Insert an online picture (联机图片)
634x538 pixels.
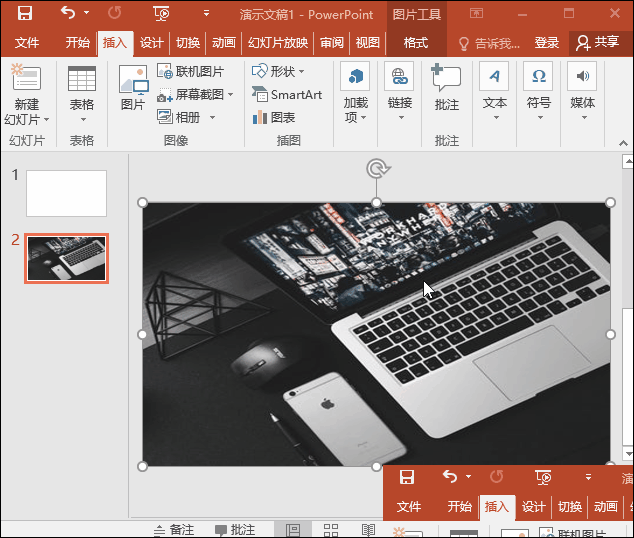[191, 72]
